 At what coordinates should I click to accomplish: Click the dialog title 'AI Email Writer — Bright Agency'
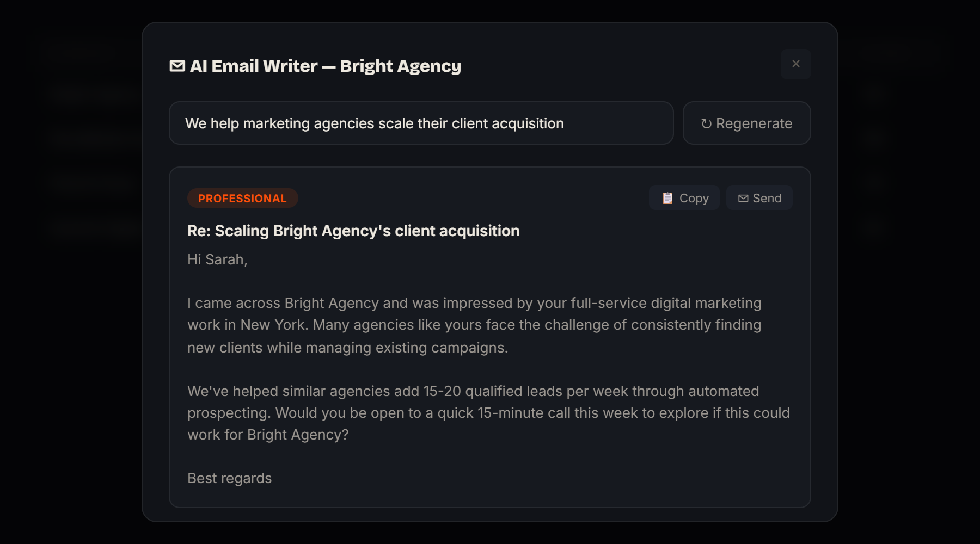(325, 66)
